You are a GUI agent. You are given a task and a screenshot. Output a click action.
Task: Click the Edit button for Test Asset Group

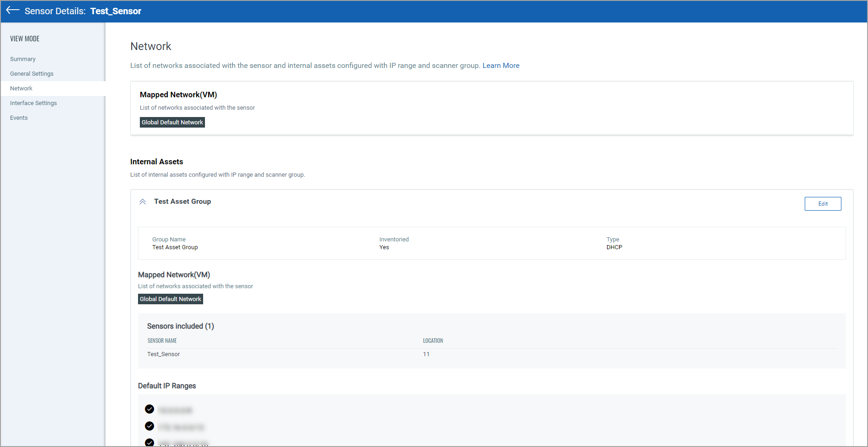(823, 204)
